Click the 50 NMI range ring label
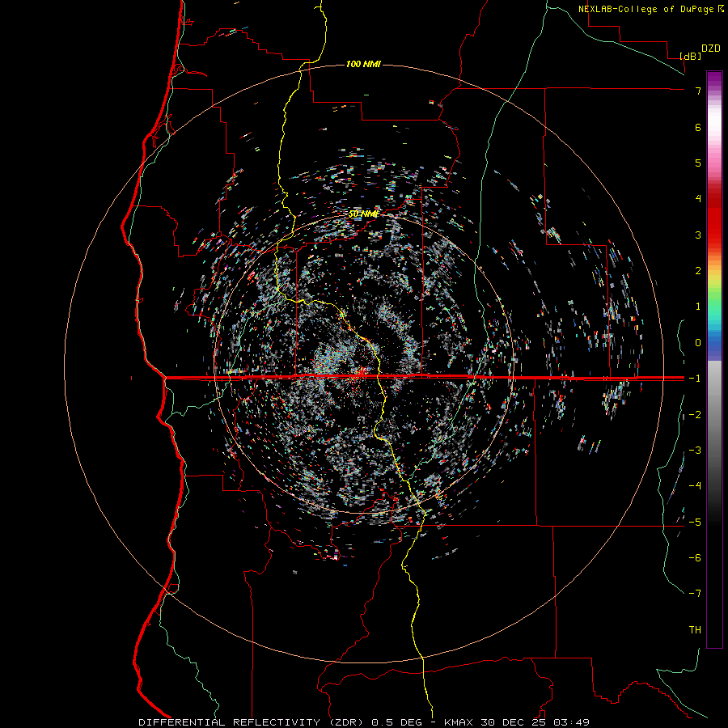 [x=363, y=214]
